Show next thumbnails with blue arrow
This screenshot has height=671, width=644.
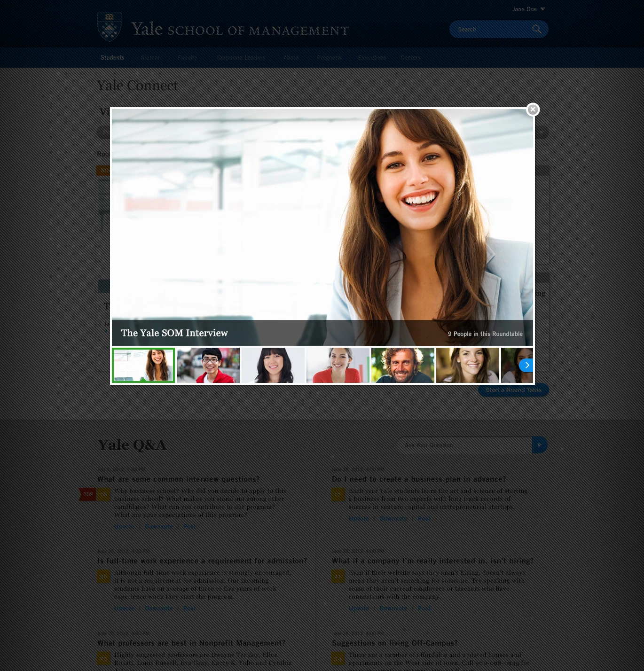point(526,365)
